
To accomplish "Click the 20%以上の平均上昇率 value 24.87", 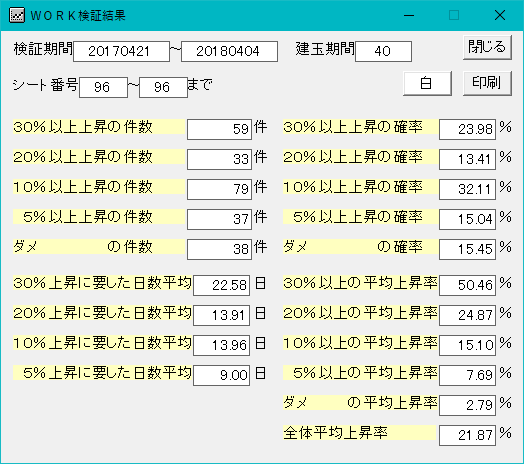I will click(x=467, y=315).
